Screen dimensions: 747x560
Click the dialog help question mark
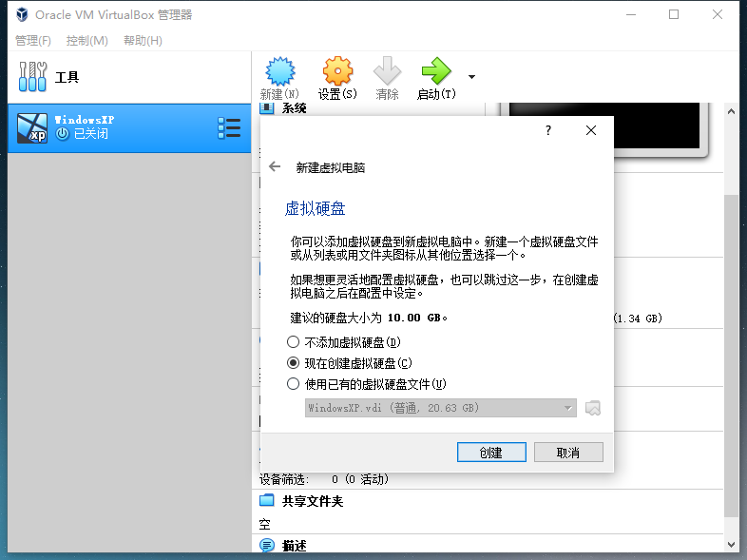click(548, 130)
